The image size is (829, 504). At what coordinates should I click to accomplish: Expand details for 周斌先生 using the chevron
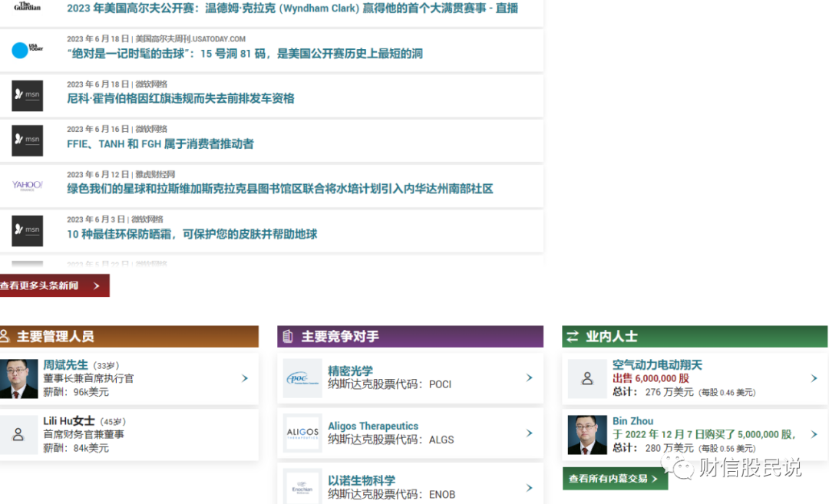point(244,377)
